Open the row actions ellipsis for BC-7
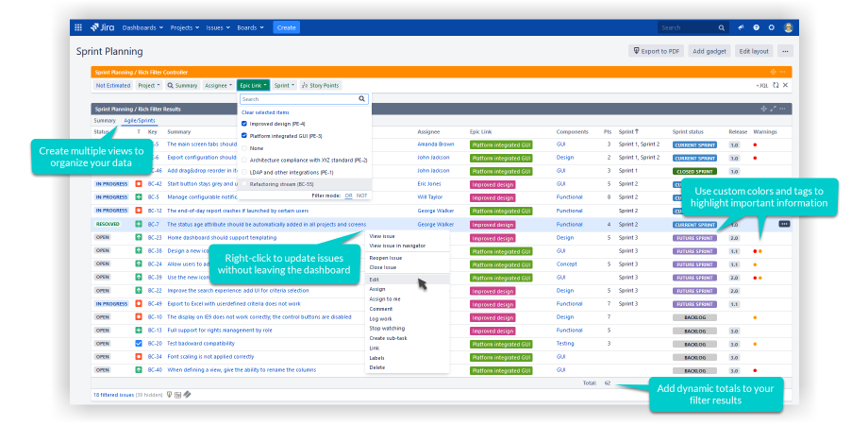 (784, 224)
